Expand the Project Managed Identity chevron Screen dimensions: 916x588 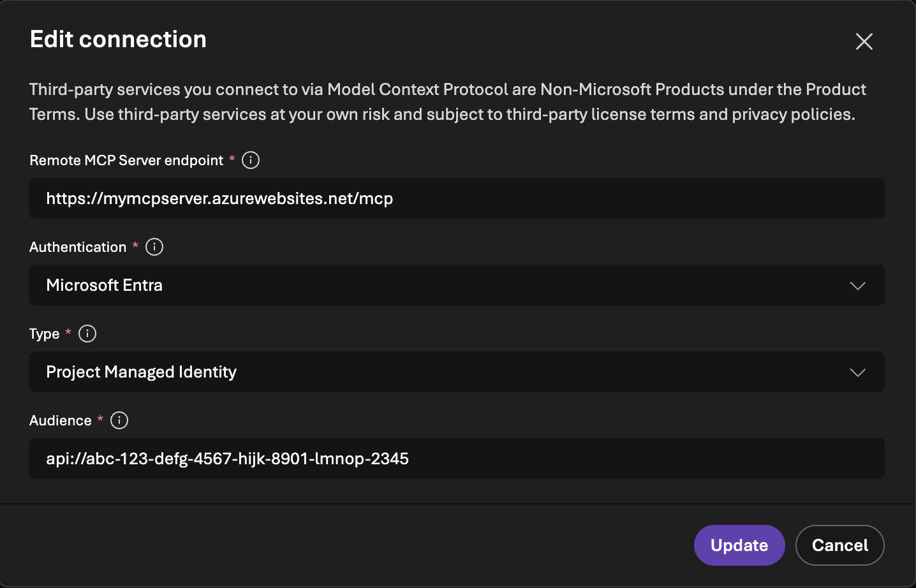(x=858, y=372)
